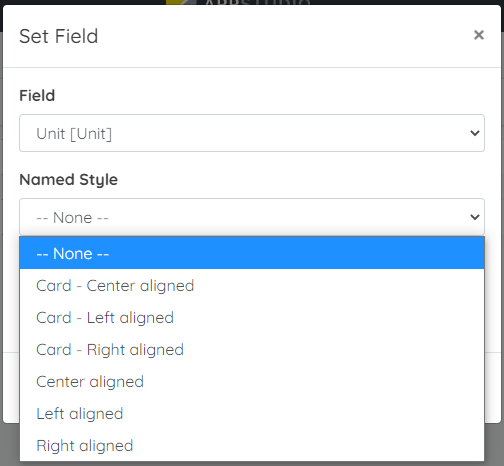Close the Set Field dialog
Viewport: 504px width, 466px height.
pos(479,35)
